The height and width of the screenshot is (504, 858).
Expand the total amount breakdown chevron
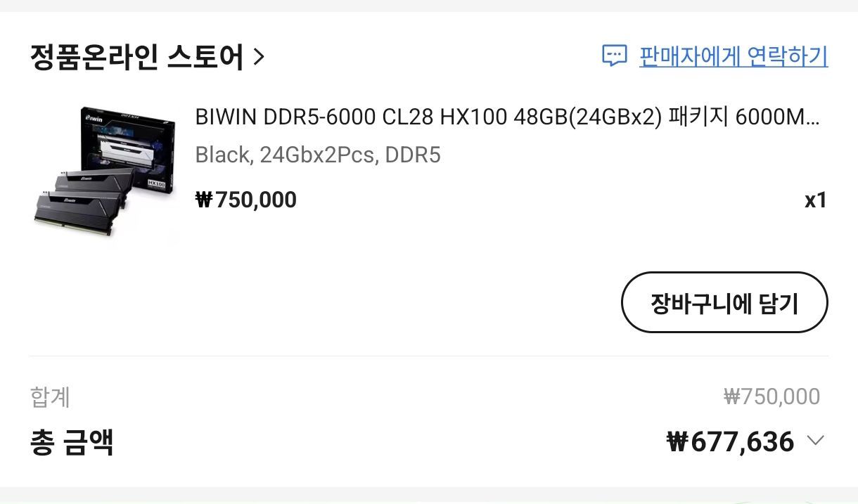pos(815,441)
